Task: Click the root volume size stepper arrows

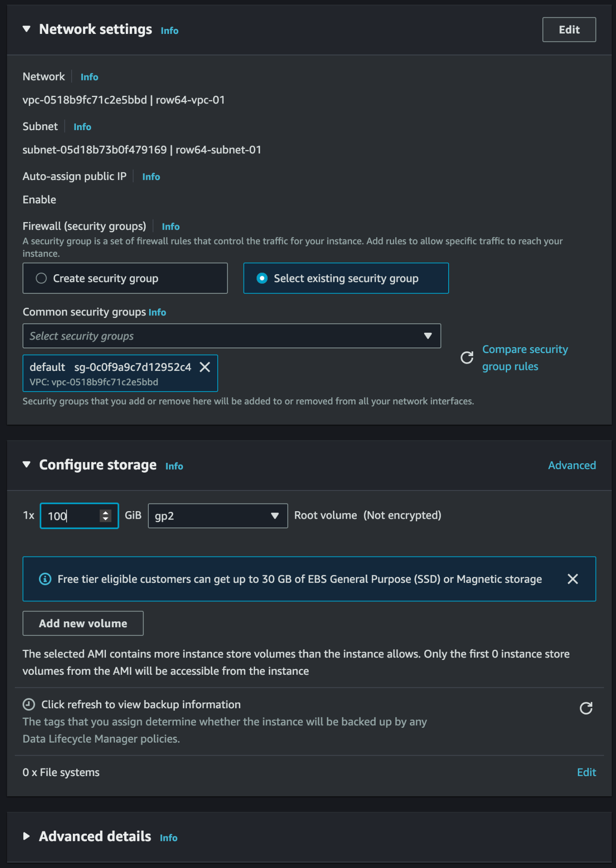Action: click(105, 516)
